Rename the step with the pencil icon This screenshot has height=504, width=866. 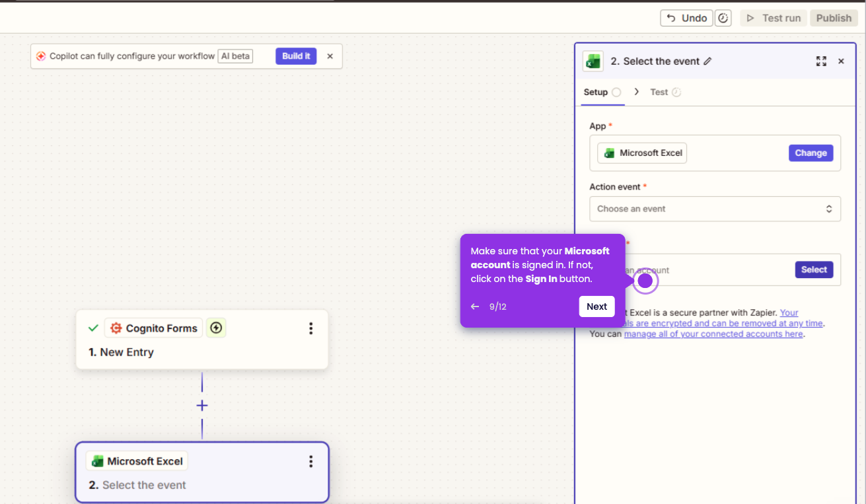707,61
